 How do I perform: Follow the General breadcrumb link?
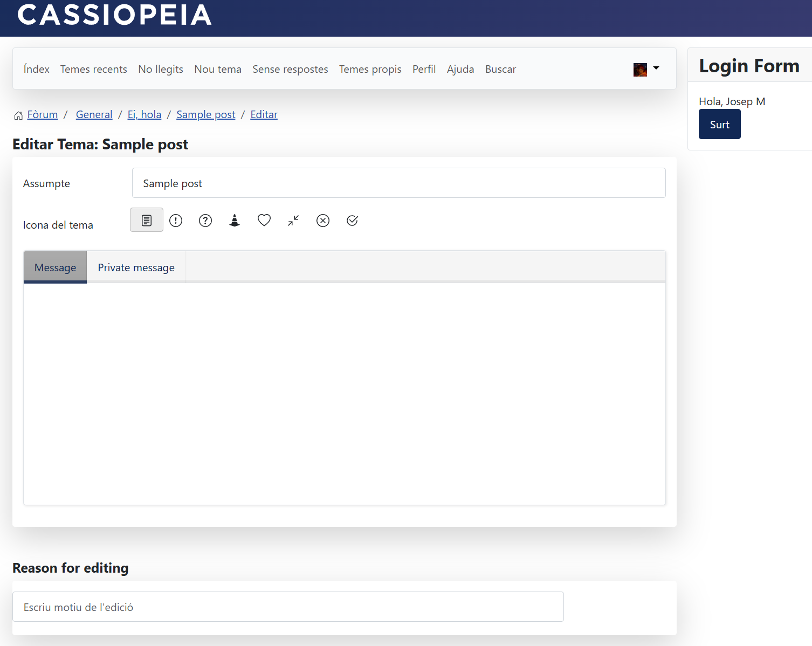[x=94, y=114]
